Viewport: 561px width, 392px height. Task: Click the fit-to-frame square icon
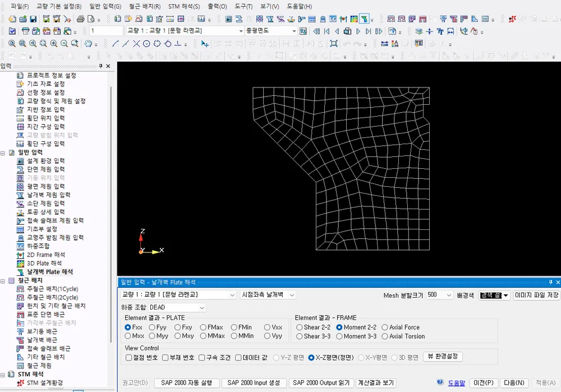[x=333, y=44]
